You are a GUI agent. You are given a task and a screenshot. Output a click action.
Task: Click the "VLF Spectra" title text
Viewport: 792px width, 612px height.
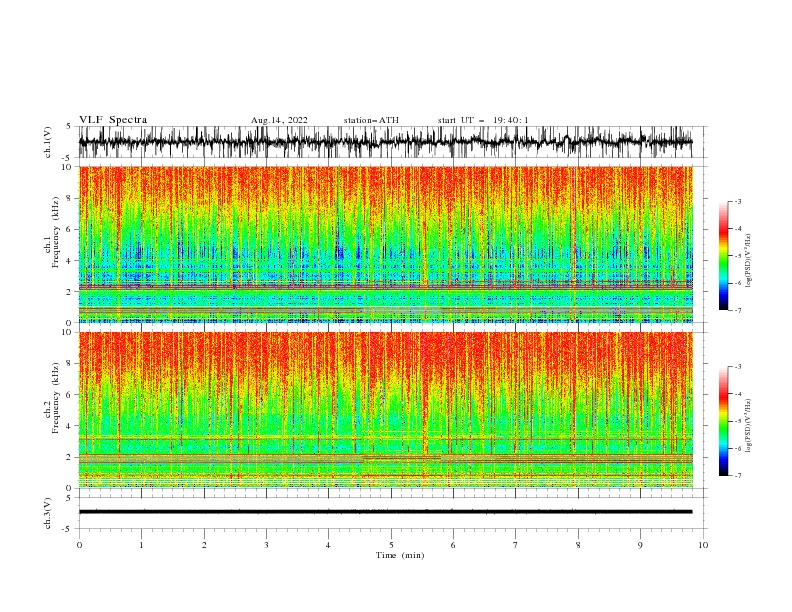point(113,120)
